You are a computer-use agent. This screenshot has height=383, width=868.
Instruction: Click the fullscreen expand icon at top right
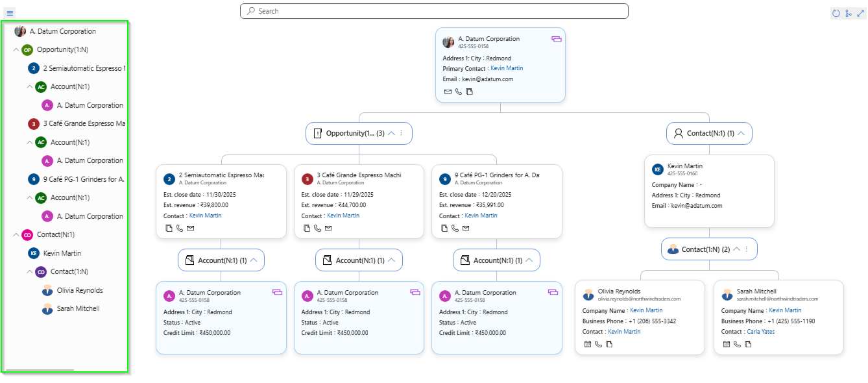click(861, 13)
